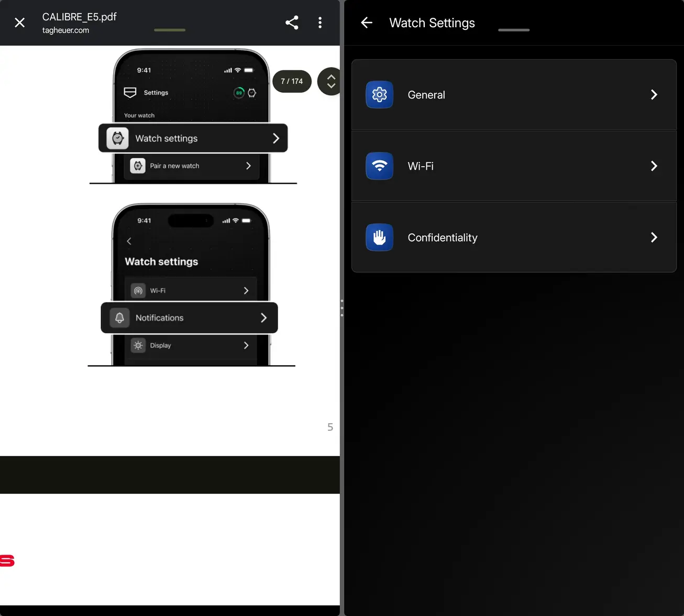Tap the PDF app's top drag handle
The height and width of the screenshot is (616, 684).
point(170,30)
